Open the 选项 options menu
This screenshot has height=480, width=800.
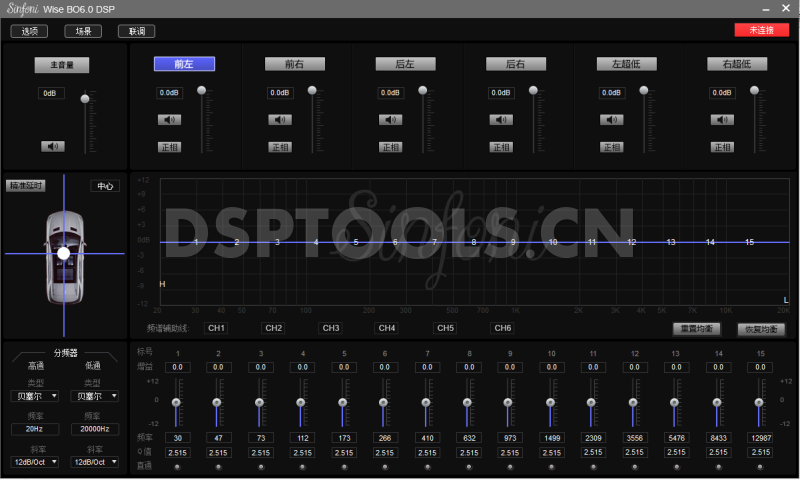(30, 31)
